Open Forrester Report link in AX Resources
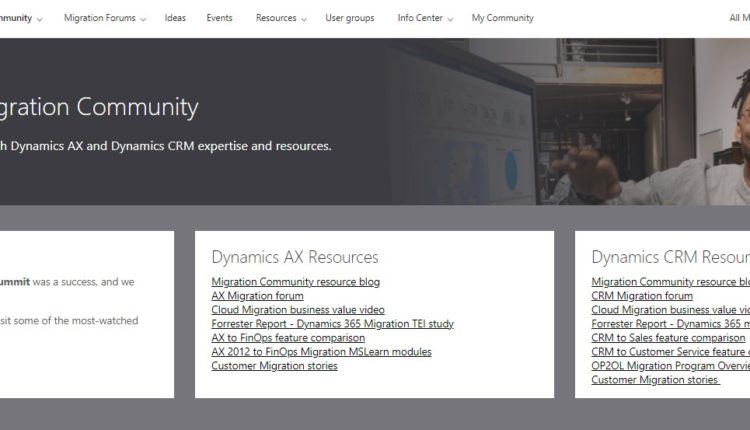This screenshot has height=430, width=750. click(x=332, y=324)
